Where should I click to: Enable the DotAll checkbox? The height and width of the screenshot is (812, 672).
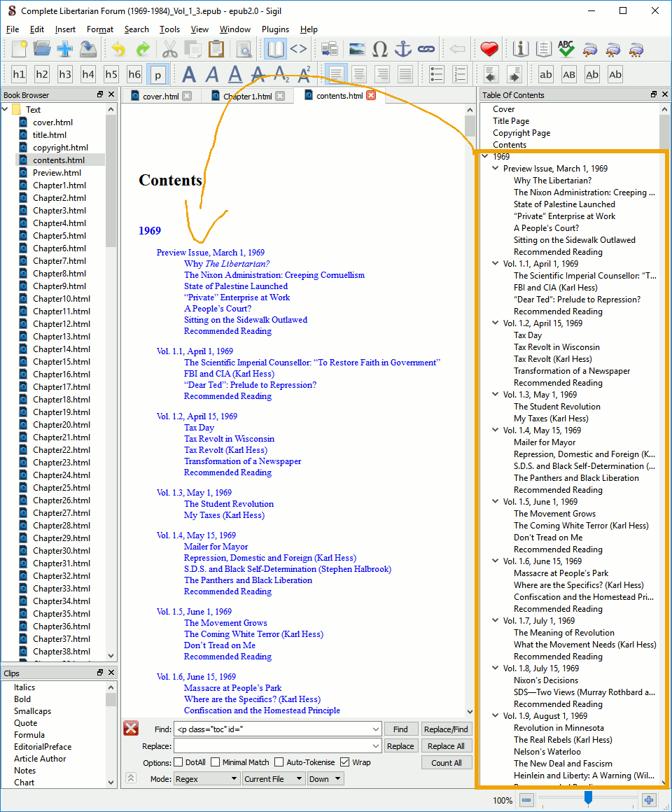(178, 762)
